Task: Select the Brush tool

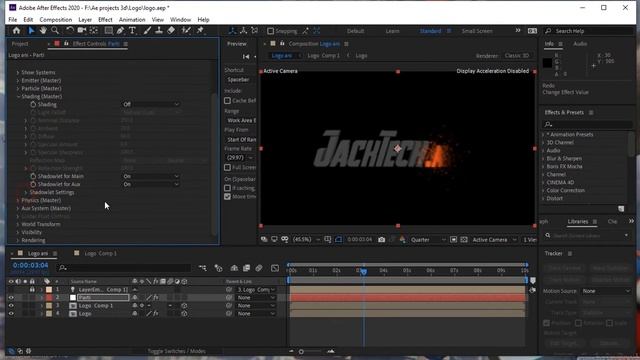Action: [x=147, y=31]
